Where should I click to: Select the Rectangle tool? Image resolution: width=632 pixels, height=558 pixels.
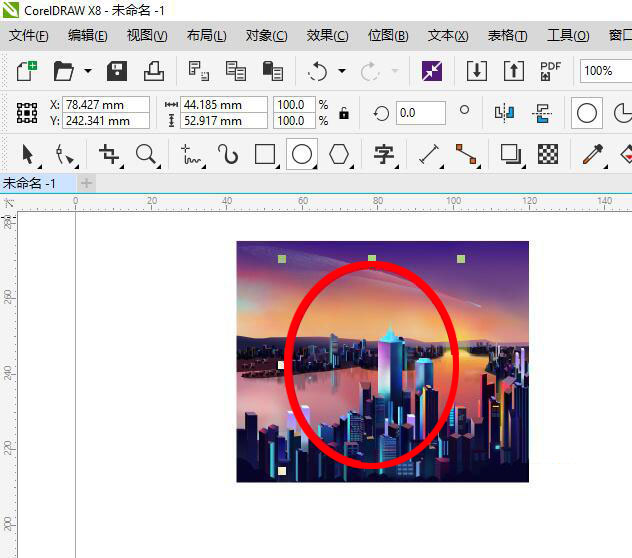265,154
